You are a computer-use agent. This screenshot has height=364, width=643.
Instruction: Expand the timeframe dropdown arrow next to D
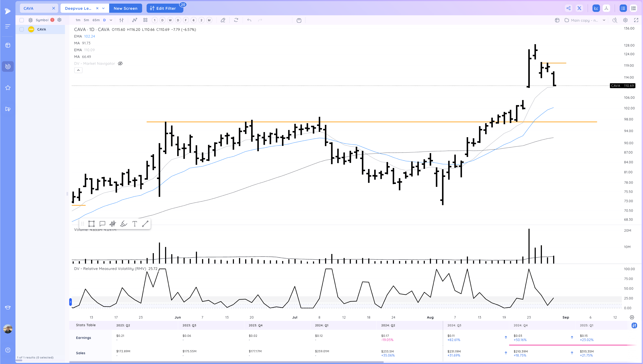pos(111,20)
